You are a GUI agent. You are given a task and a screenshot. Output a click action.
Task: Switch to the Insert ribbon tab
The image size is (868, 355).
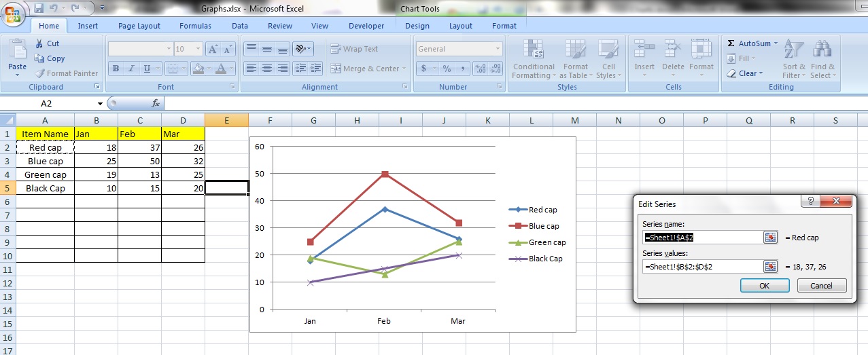pyautogui.click(x=88, y=26)
